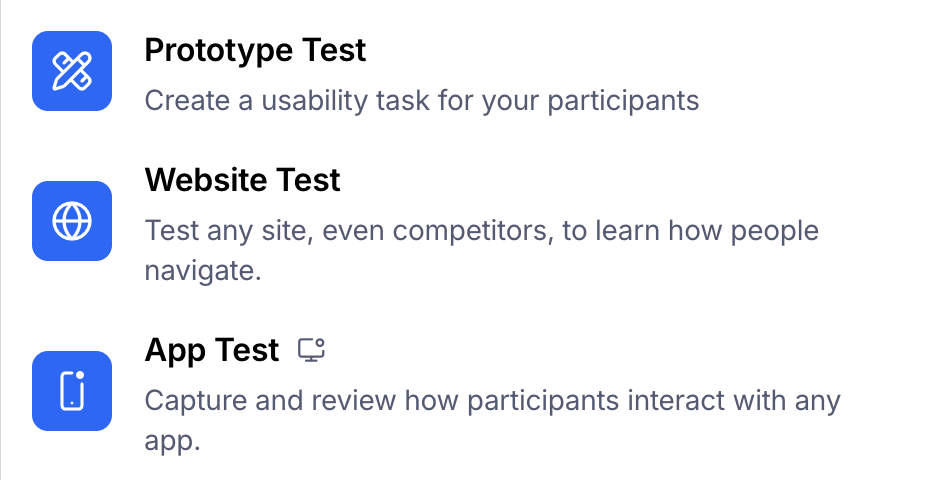Screen dimensions: 932x480
Task: Click the word 'app.' under App Test
Action: 172,441
